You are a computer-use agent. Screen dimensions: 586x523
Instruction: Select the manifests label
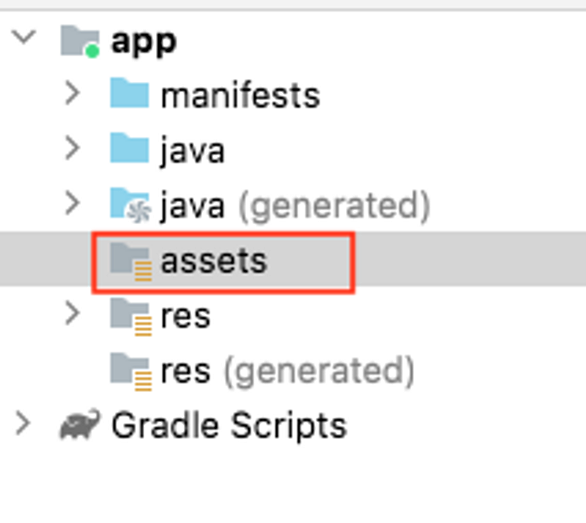tap(240, 96)
